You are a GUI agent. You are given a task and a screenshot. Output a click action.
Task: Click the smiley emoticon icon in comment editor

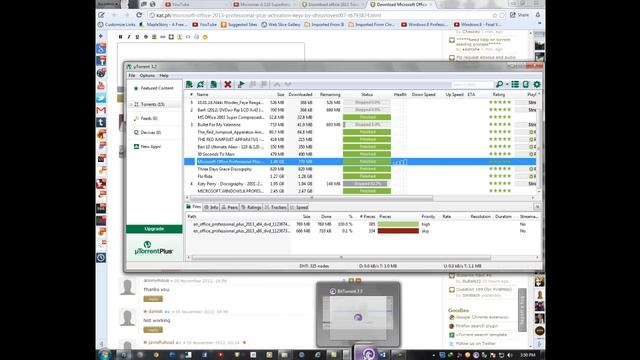[x=205, y=37]
